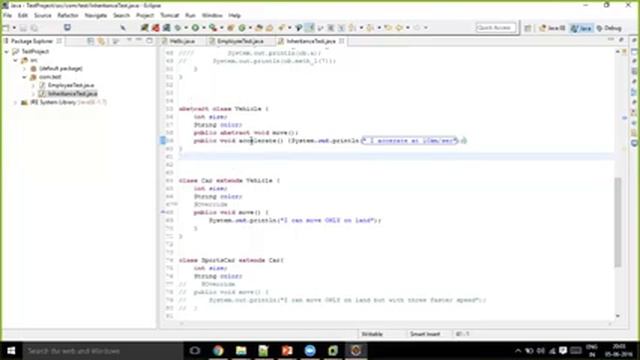Switch to the Java EE perspective
This screenshot has height=360, width=640.
(552, 28)
